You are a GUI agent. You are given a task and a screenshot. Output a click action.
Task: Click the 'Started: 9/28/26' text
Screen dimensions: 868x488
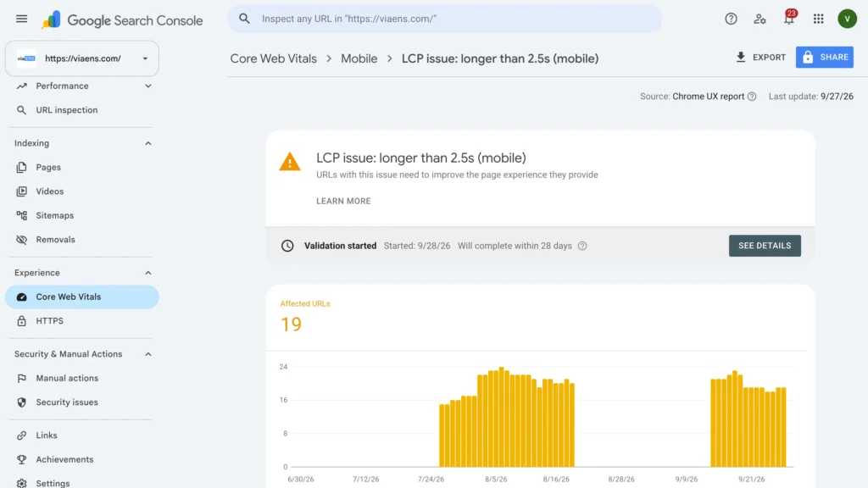[417, 246]
